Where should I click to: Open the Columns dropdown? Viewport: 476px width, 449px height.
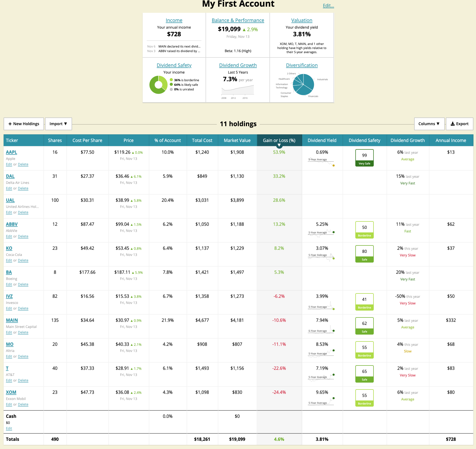coord(429,124)
